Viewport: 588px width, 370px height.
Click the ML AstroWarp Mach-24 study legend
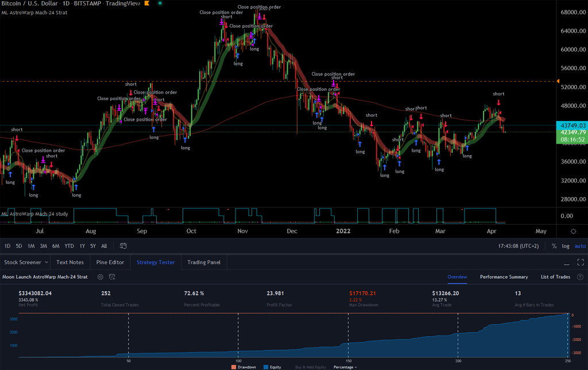pyautogui.click(x=35, y=214)
